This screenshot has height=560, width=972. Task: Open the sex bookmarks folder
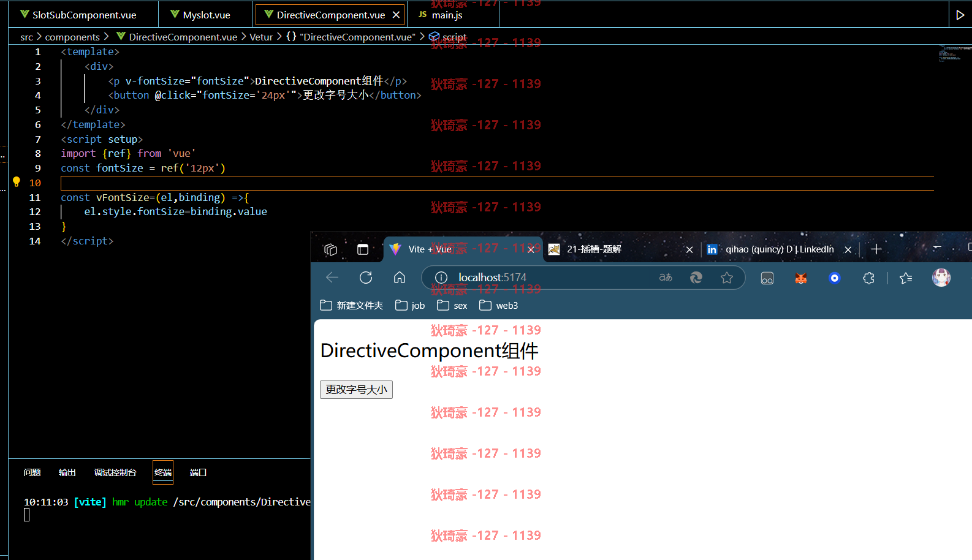[452, 305]
